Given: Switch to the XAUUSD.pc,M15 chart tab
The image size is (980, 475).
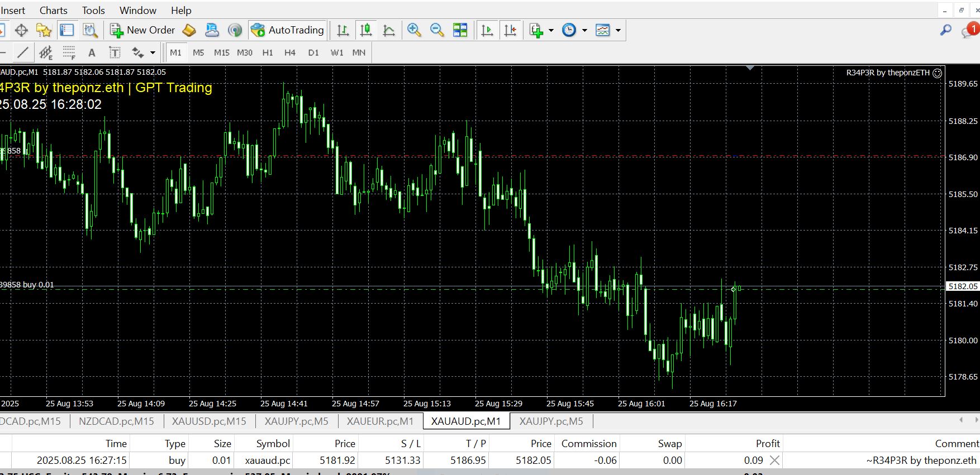Looking at the screenshot, I should [209, 421].
